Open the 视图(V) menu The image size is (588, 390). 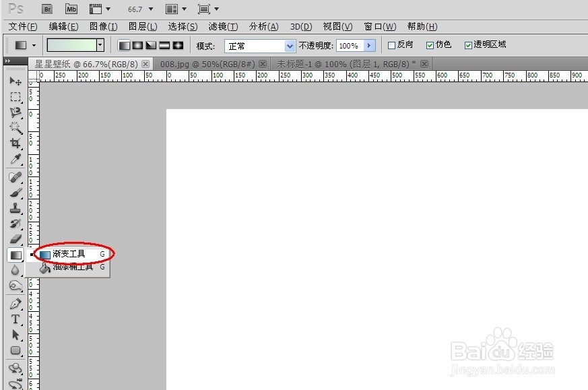(x=337, y=27)
